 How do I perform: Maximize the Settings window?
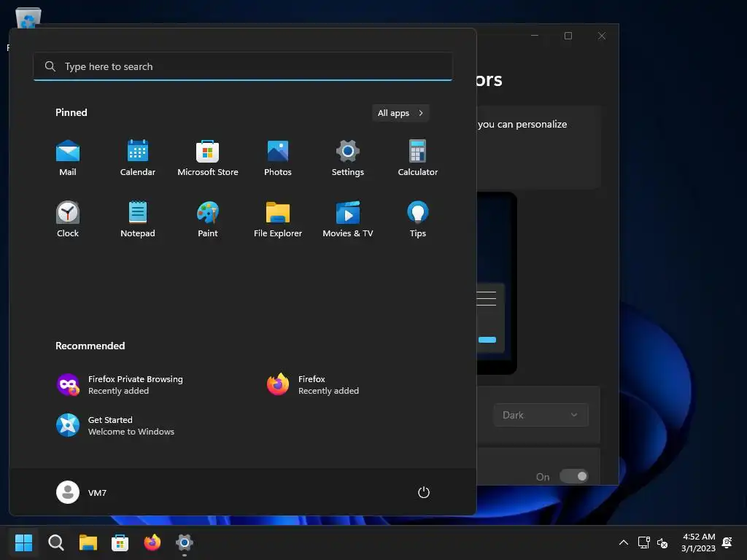[568, 36]
